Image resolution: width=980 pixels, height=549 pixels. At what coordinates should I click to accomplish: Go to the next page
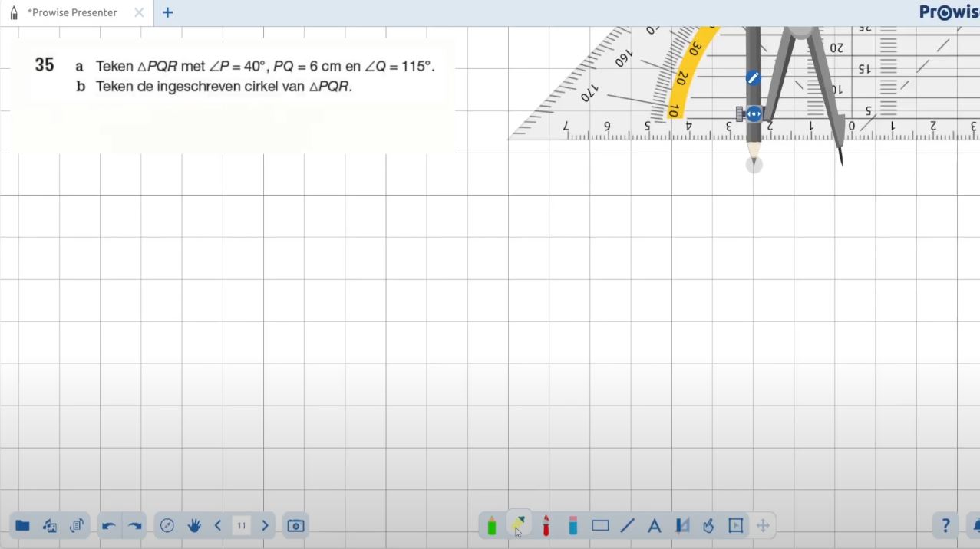tap(265, 526)
